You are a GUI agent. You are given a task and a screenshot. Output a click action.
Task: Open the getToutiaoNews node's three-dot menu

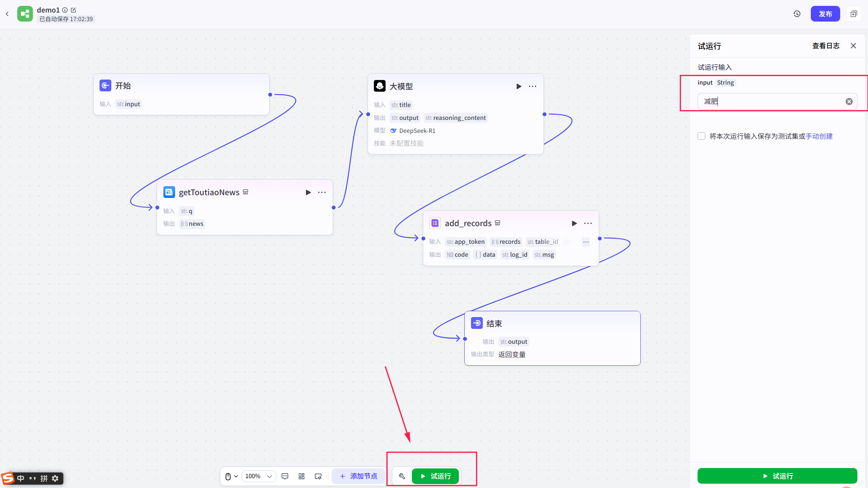[x=322, y=192]
